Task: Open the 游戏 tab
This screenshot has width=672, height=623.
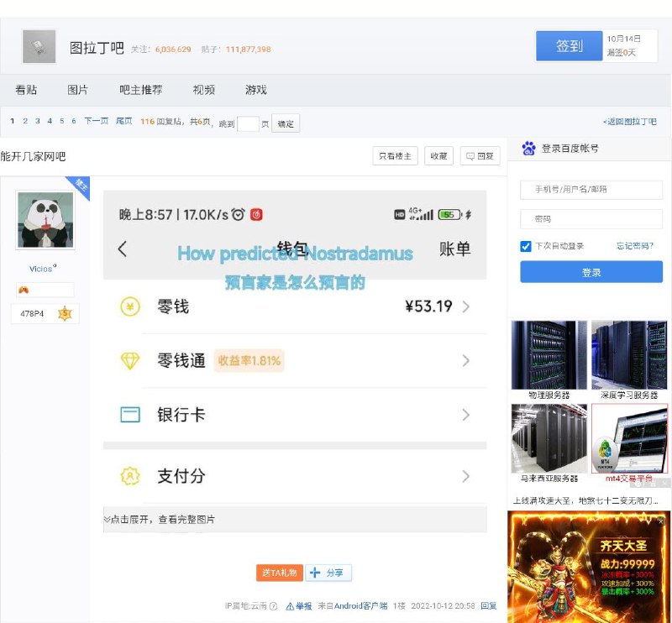Action: [256, 90]
